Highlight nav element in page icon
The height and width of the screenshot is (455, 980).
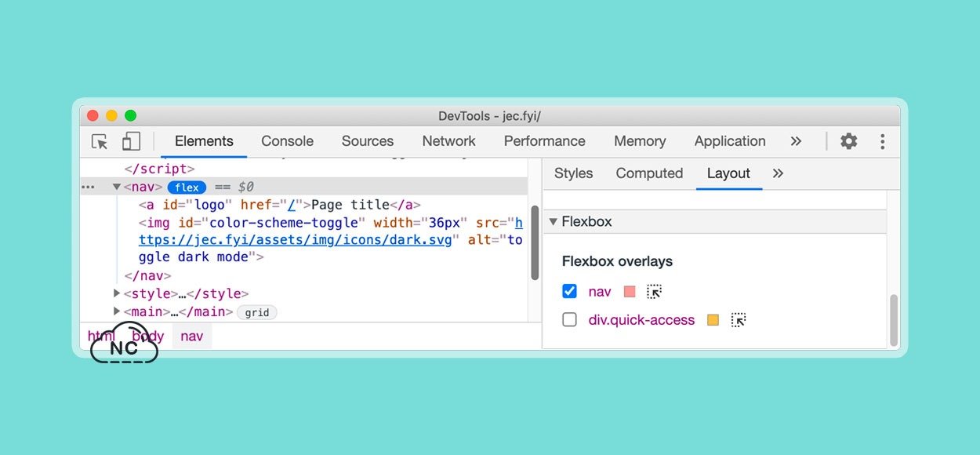pyautogui.click(x=654, y=292)
